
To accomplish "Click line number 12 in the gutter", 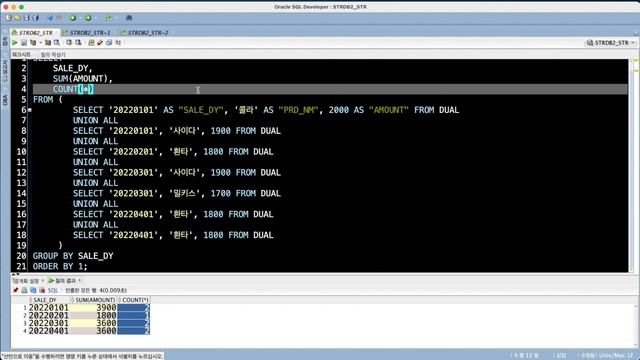I will coord(21,173).
